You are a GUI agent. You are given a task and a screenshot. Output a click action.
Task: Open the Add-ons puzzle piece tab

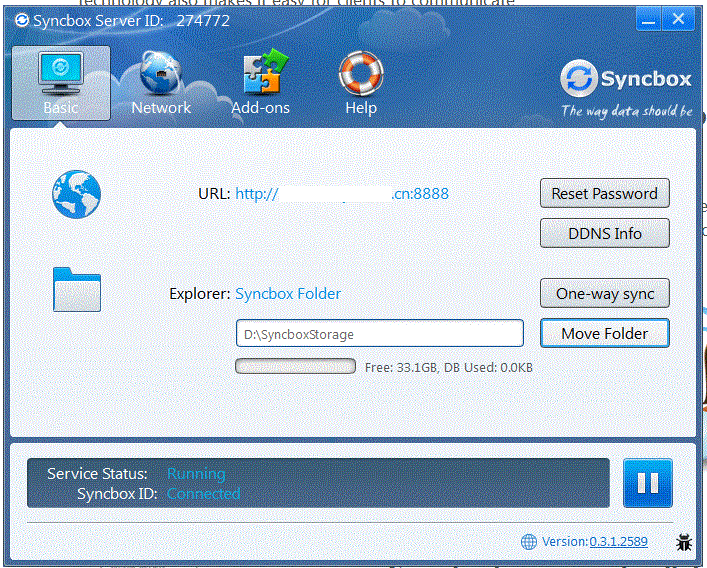coord(260,84)
